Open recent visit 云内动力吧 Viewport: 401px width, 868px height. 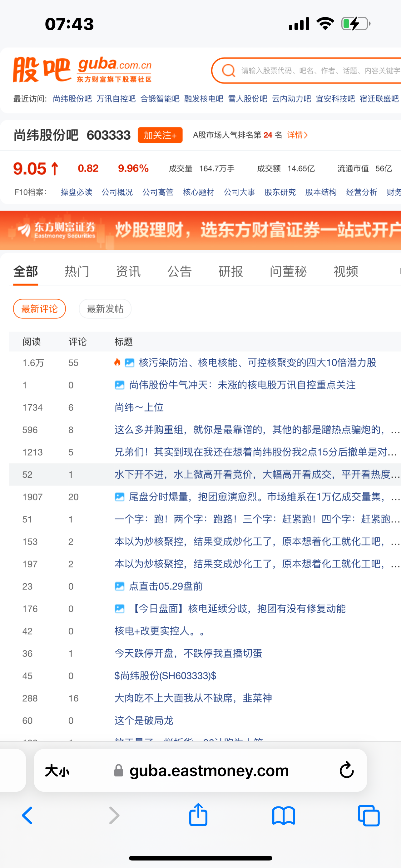(291, 99)
